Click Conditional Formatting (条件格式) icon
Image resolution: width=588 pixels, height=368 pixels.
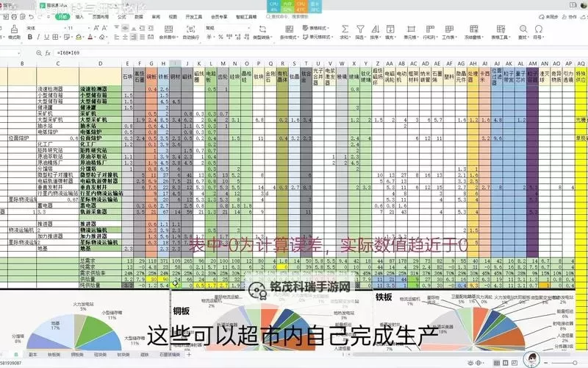(289, 29)
